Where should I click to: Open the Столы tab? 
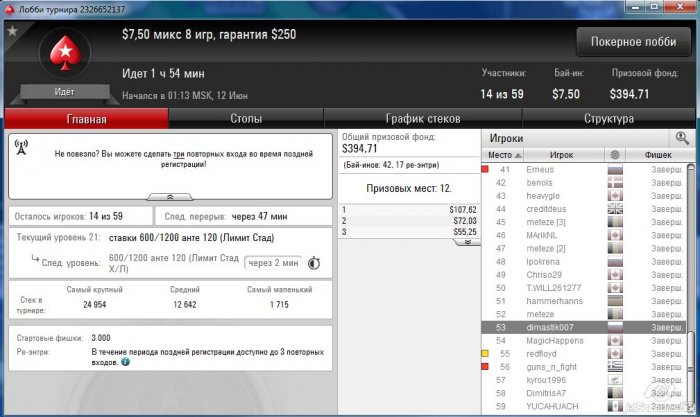246,119
